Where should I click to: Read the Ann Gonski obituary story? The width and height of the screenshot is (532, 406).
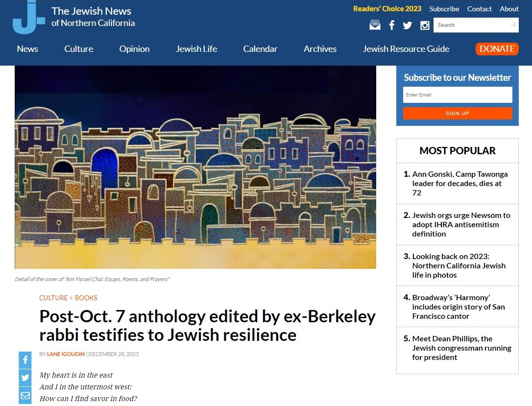point(459,183)
